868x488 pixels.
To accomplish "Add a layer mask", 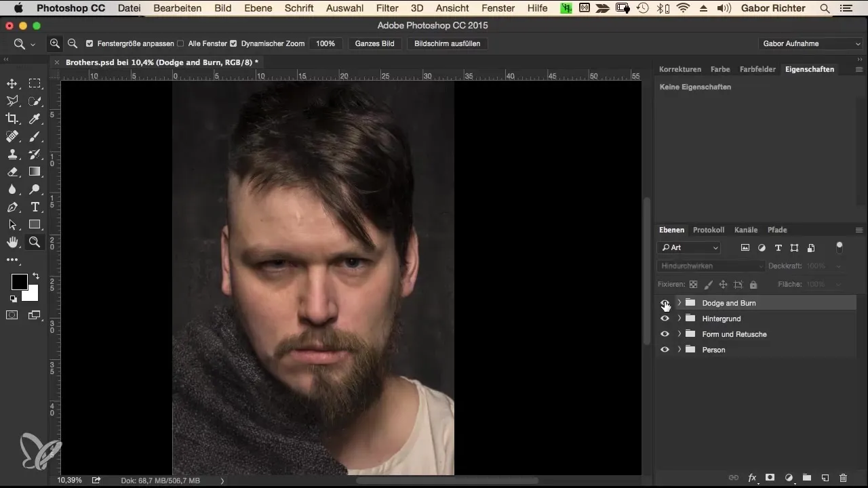I will coord(770,478).
